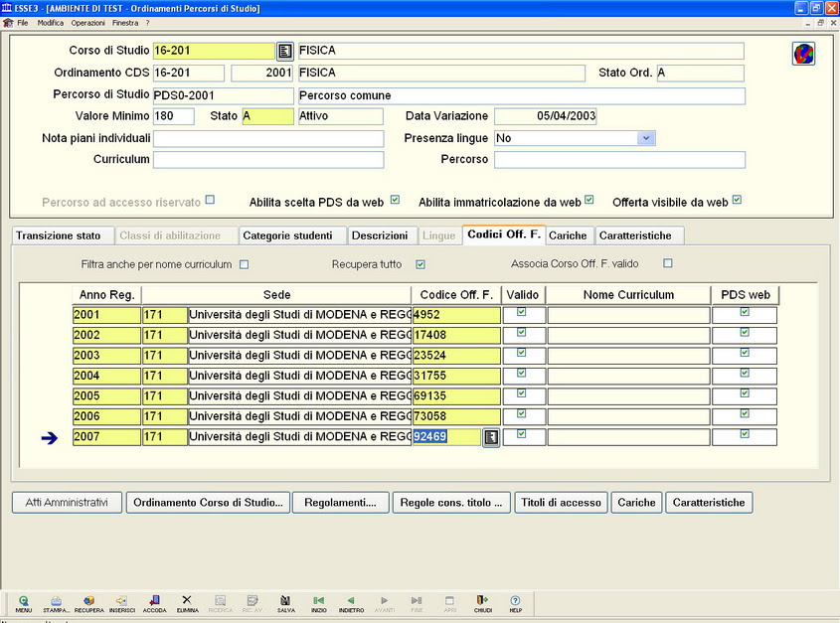Toggle Abilita immatricolazione da web checkbox

pyautogui.click(x=589, y=200)
